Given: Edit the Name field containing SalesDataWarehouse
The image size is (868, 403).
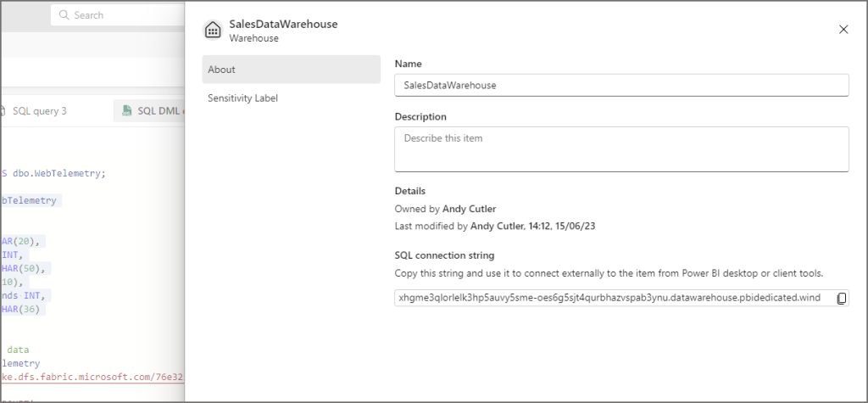Looking at the screenshot, I should [621, 86].
